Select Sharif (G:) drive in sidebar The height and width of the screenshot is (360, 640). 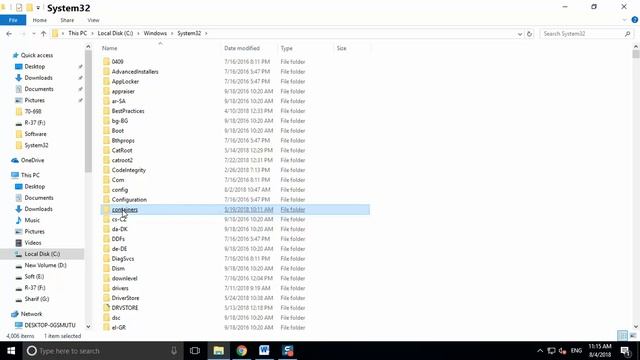(37, 299)
